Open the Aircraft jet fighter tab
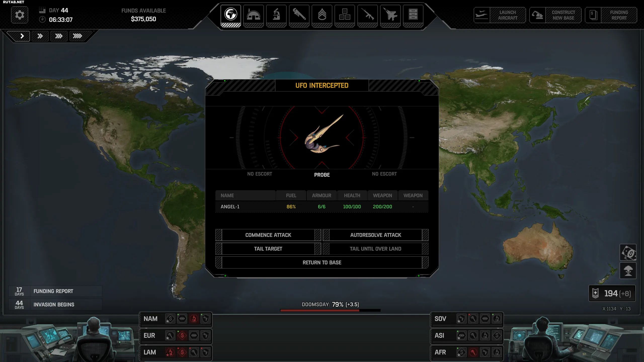 pos(390,15)
